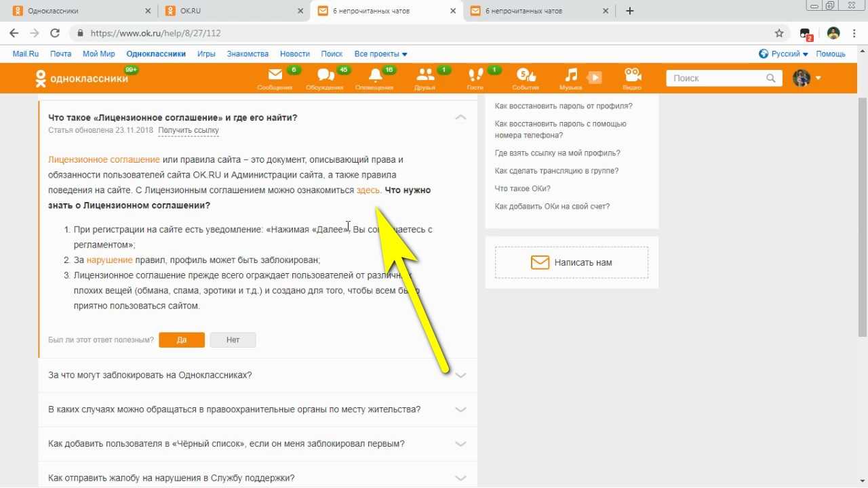
Task: Click the site lock icon in address bar
Action: [x=80, y=33]
